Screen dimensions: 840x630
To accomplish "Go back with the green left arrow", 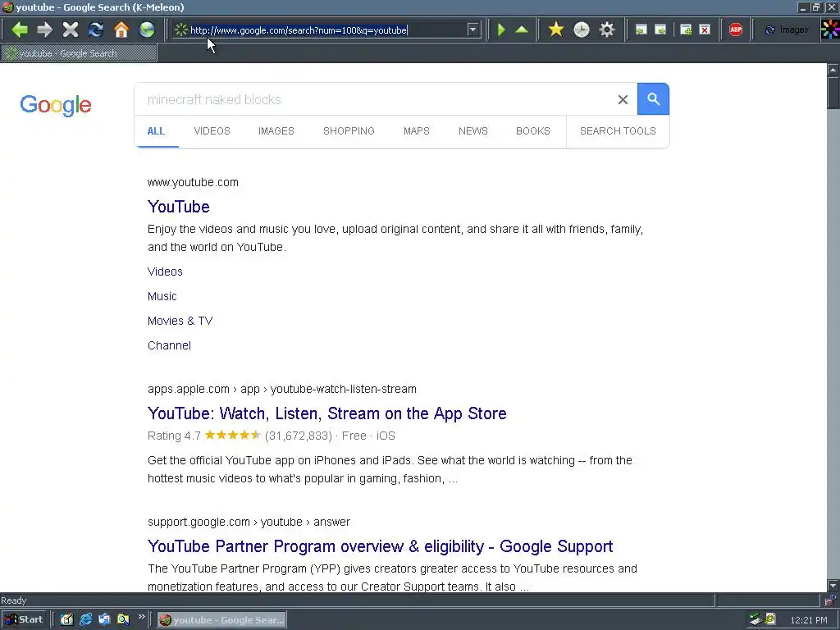I will [x=20, y=30].
